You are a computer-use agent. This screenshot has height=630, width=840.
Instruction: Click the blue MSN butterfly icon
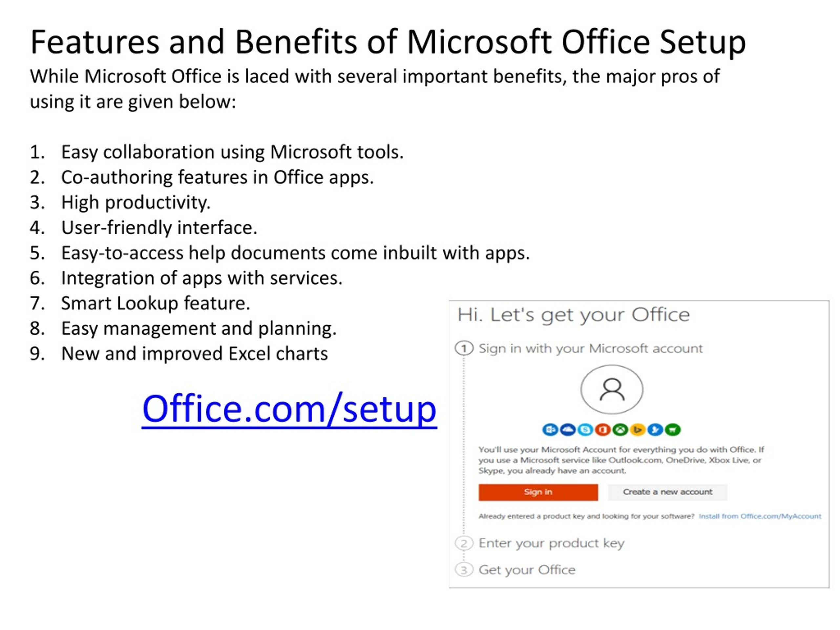coord(655,430)
